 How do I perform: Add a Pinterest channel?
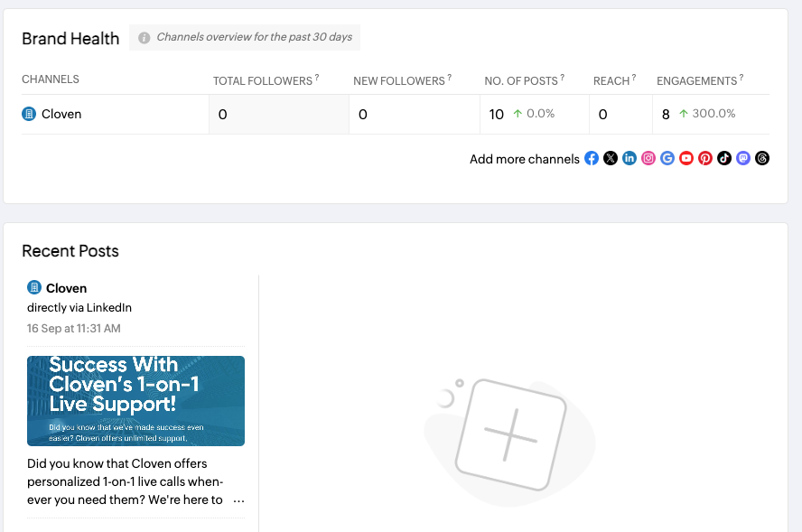(x=705, y=158)
